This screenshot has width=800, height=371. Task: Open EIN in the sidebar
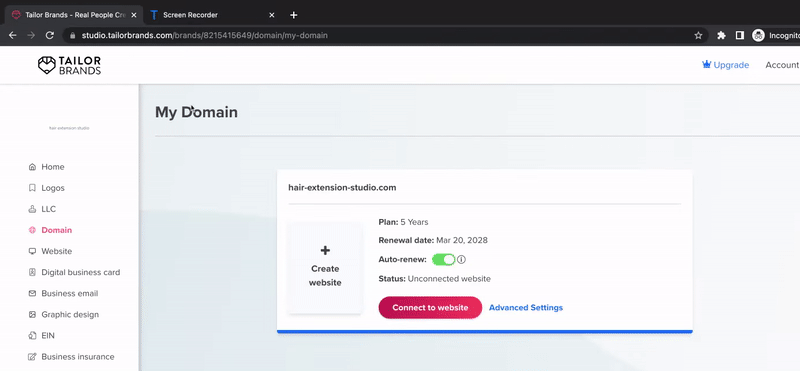(48, 336)
